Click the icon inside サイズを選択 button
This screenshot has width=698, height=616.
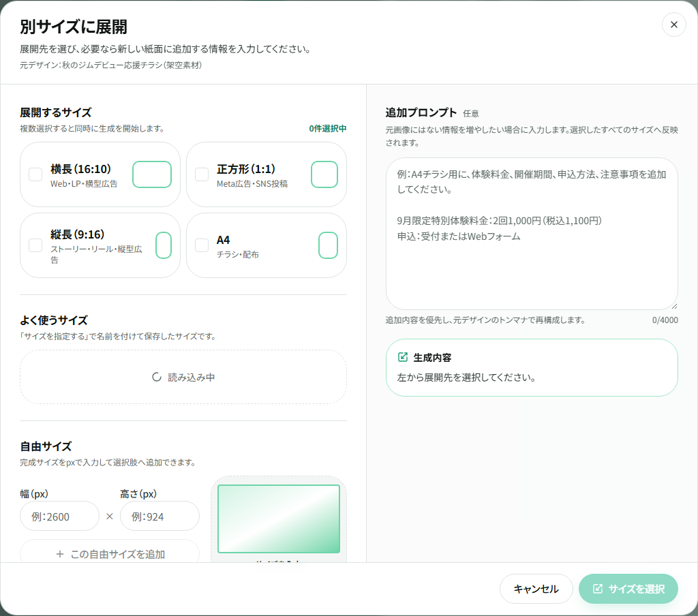pos(598,589)
